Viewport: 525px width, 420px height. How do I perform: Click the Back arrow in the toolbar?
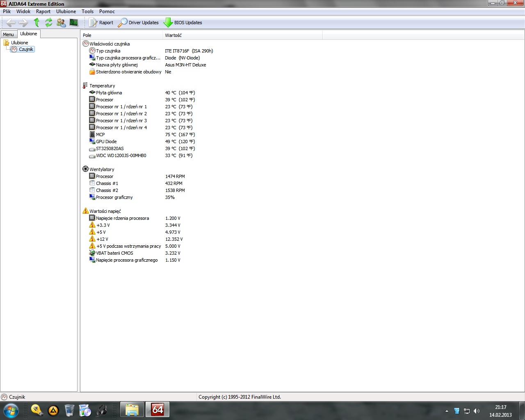[11, 23]
